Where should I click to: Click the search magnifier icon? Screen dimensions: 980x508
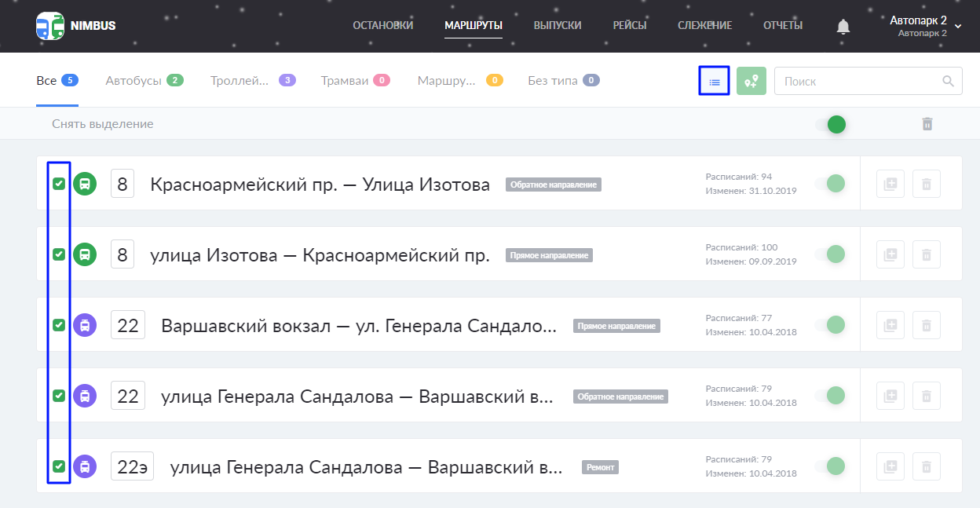948,81
